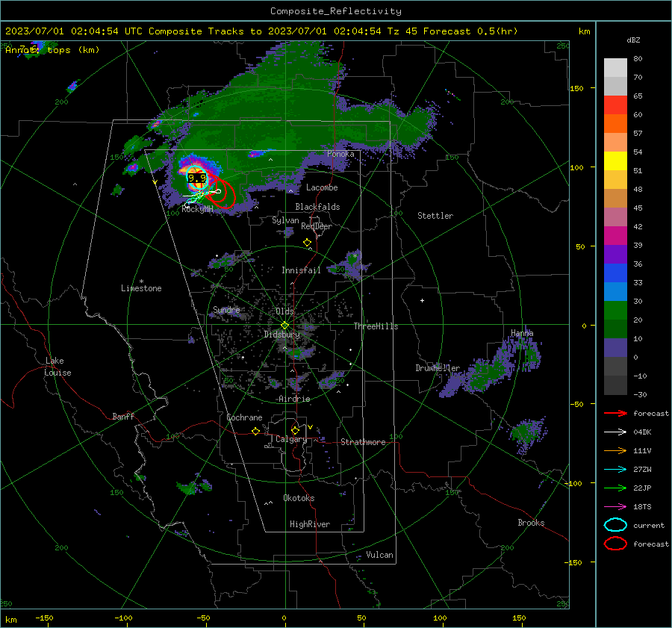
Task: Click the yellow diamond radar site marker at Didsbury
Action: tap(284, 326)
